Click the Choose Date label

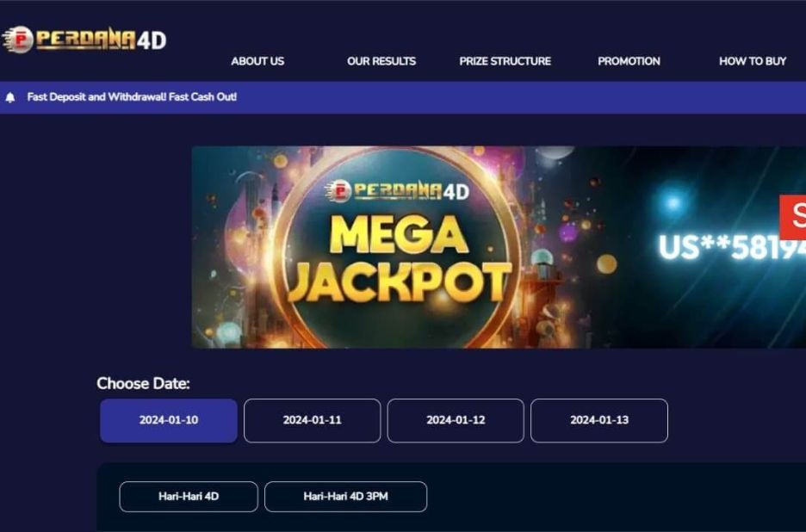click(143, 383)
